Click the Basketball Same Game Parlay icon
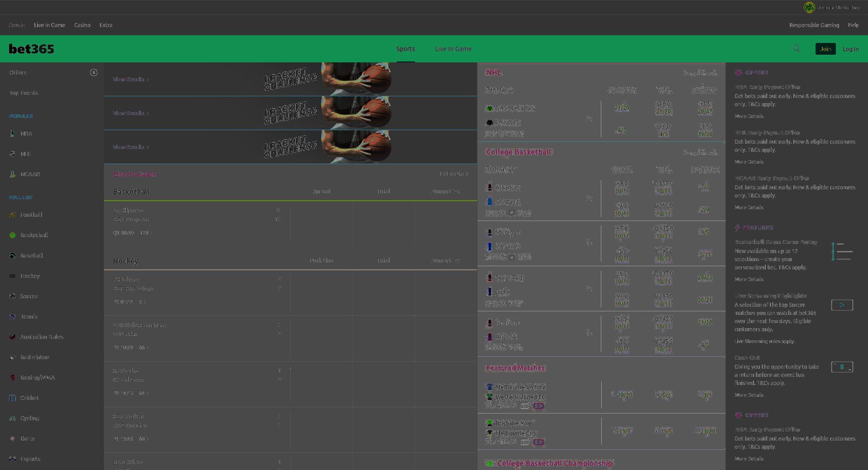This screenshot has width=868, height=470. coord(842,252)
